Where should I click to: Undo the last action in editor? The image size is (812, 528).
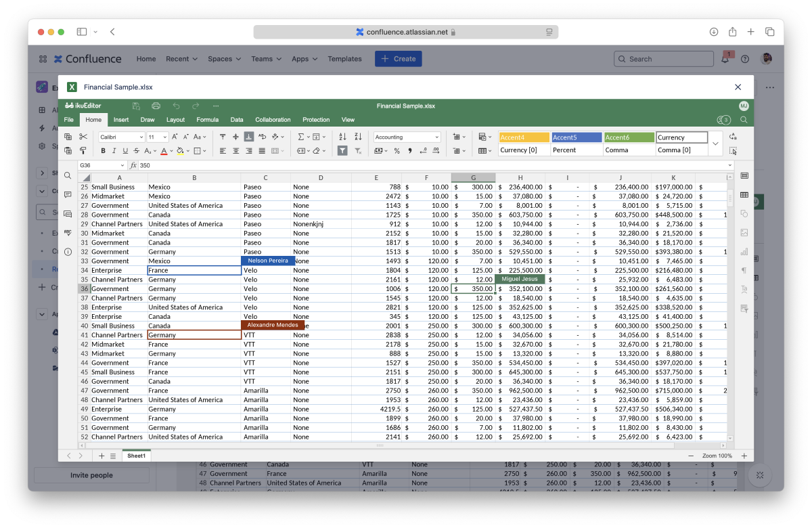click(x=176, y=106)
